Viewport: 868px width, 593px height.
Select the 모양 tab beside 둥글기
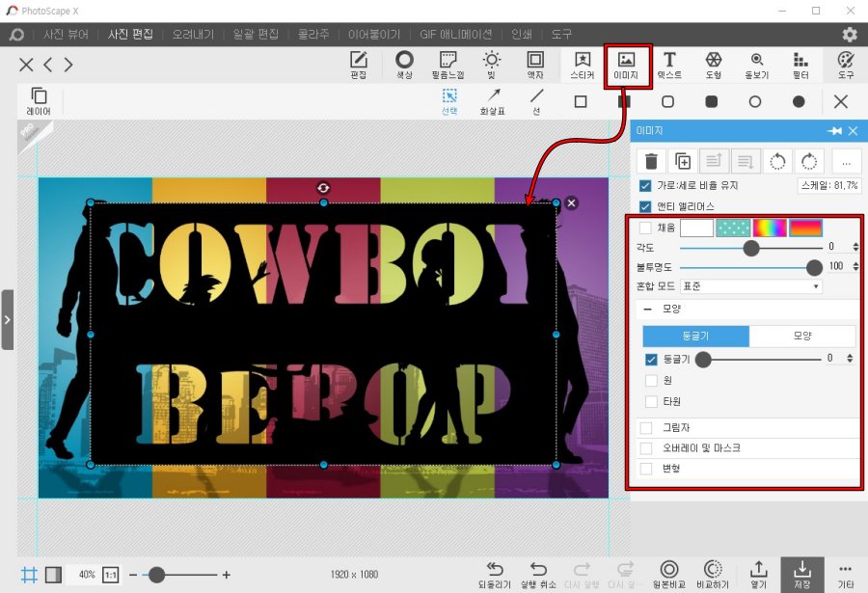click(x=802, y=336)
